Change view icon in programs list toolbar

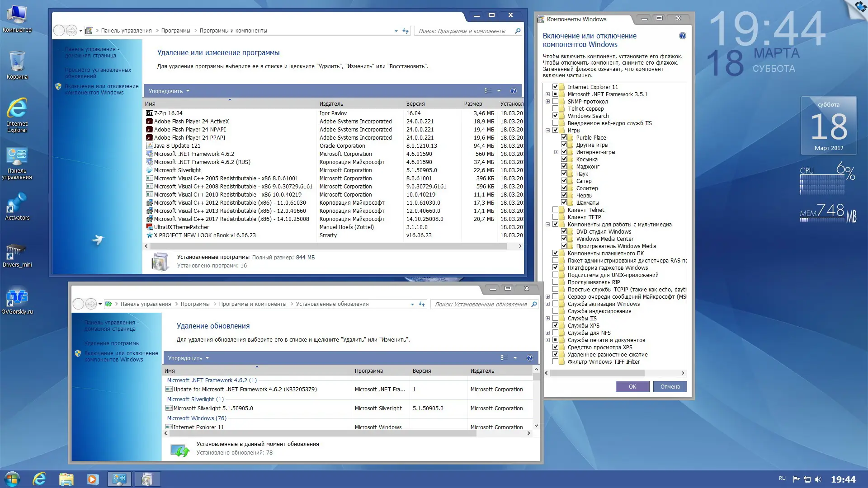488,91
